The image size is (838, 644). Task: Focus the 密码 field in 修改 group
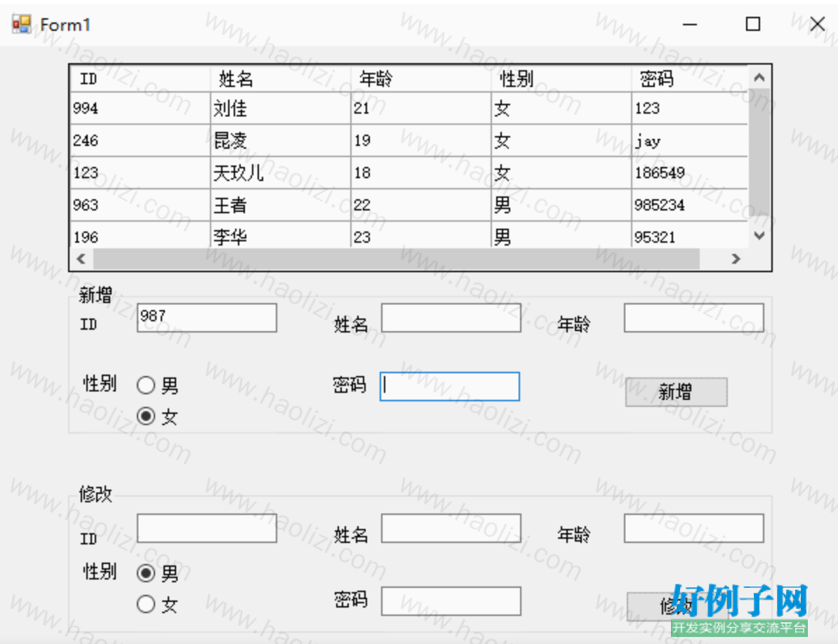click(451, 601)
